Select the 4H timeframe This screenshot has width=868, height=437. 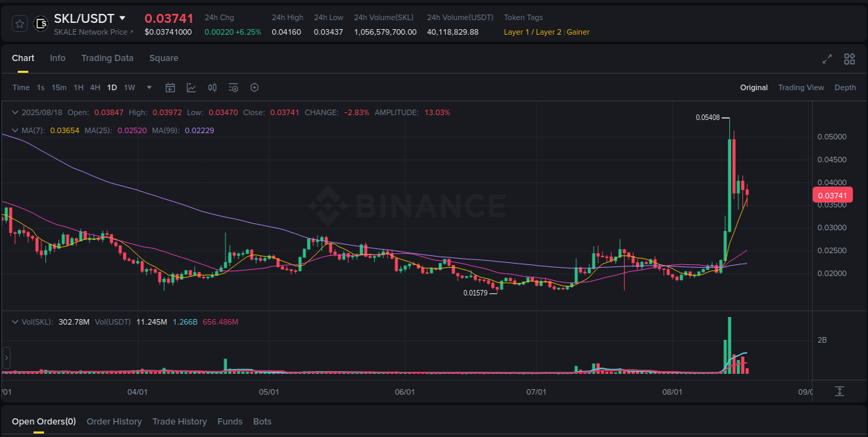pos(95,87)
